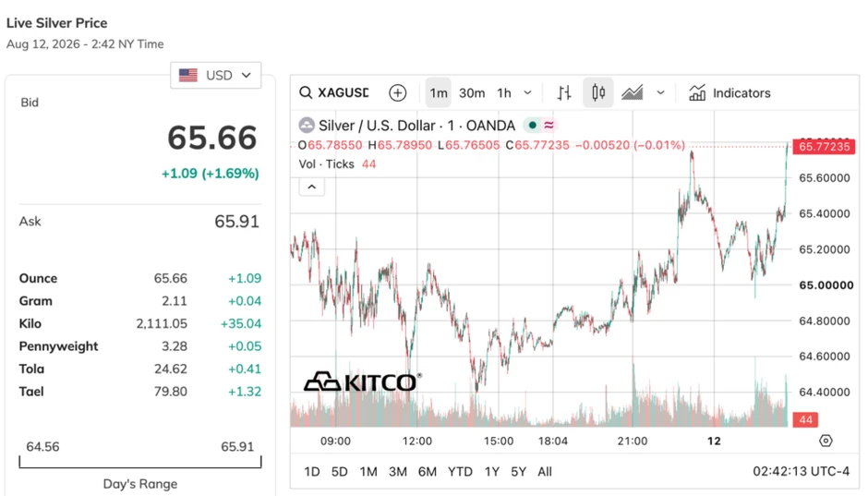Image resolution: width=868 pixels, height=496 pixels.
Task: Click the 12 date axis label
Action: click(714, 442)
